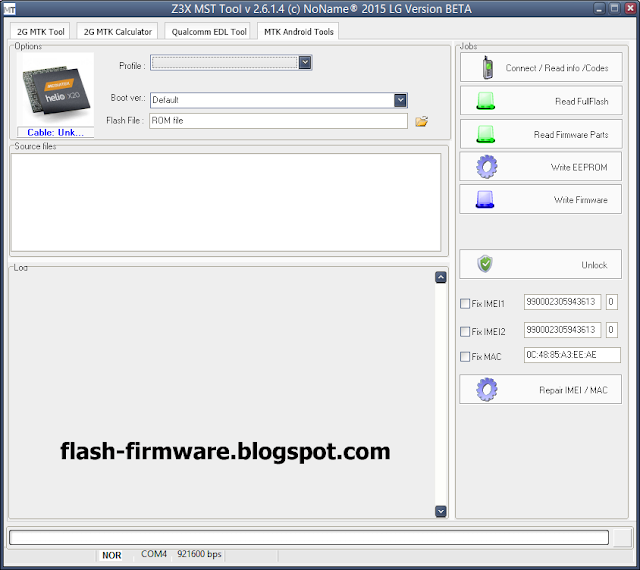This screenshot has width=640, height=570.
Task: Click the small button right of progress bar
Action: tap(623, 537)
